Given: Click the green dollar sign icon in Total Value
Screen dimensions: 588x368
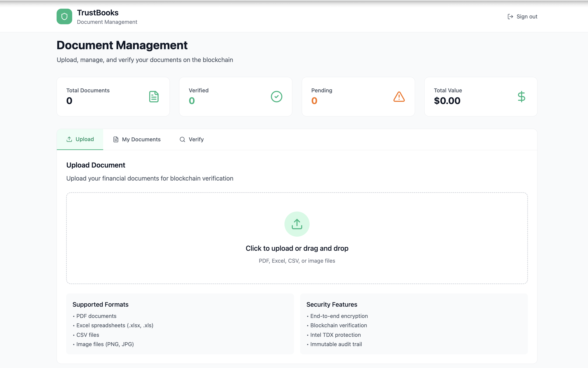Looking at the screenshot, I should click(x=521, y=97).
